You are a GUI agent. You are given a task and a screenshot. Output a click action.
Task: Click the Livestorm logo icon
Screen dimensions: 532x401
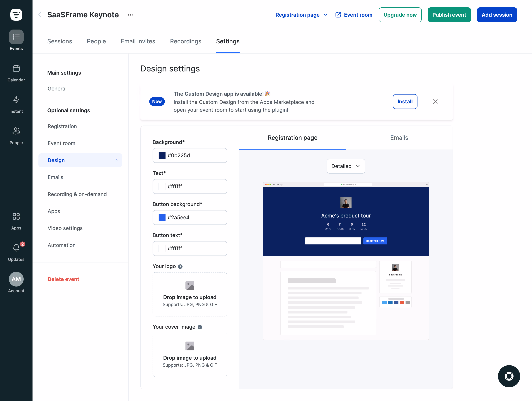[16, 15]
